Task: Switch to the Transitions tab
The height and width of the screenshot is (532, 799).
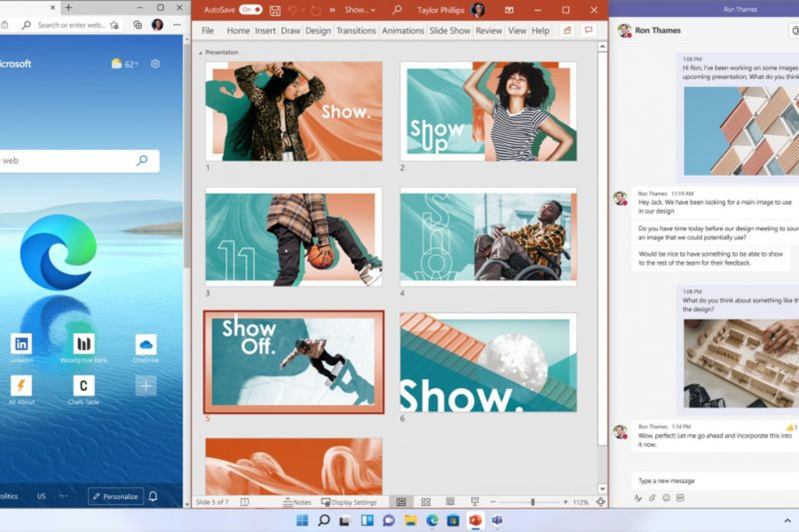Action: click(x=356, y=31)
